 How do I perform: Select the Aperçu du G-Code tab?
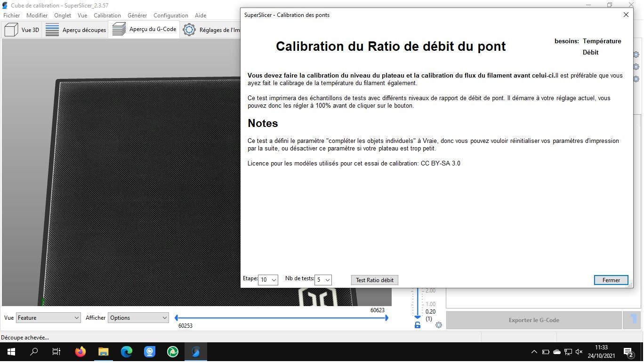pyautogui.click(x=144, y=29)
